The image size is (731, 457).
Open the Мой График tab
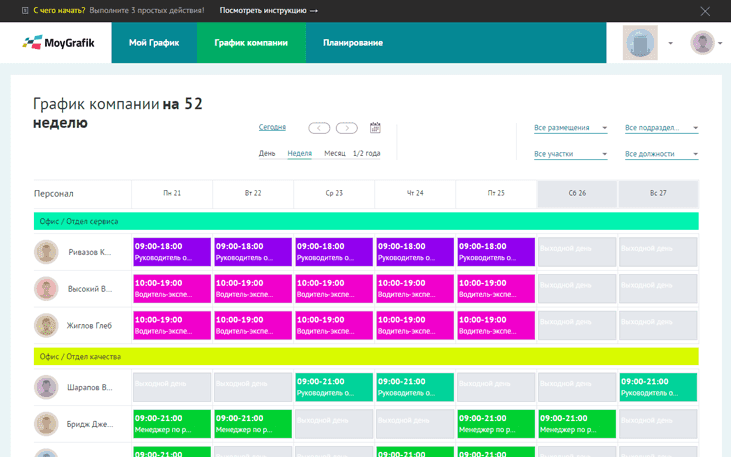(x=154, y=43)
